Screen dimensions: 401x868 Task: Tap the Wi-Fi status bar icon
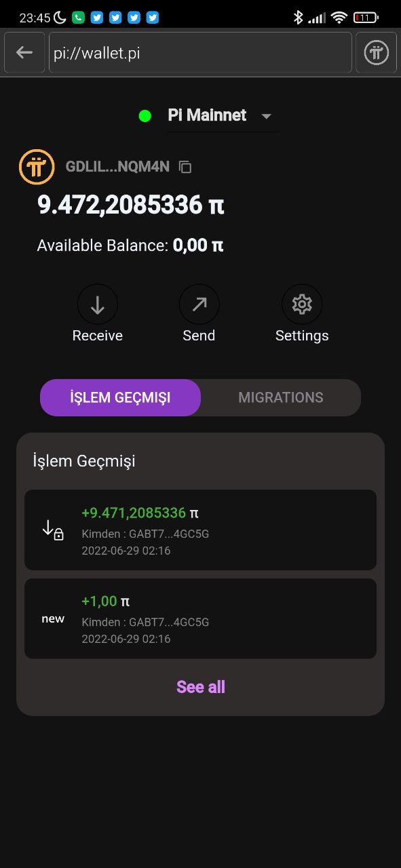click(x=339, y=18)
